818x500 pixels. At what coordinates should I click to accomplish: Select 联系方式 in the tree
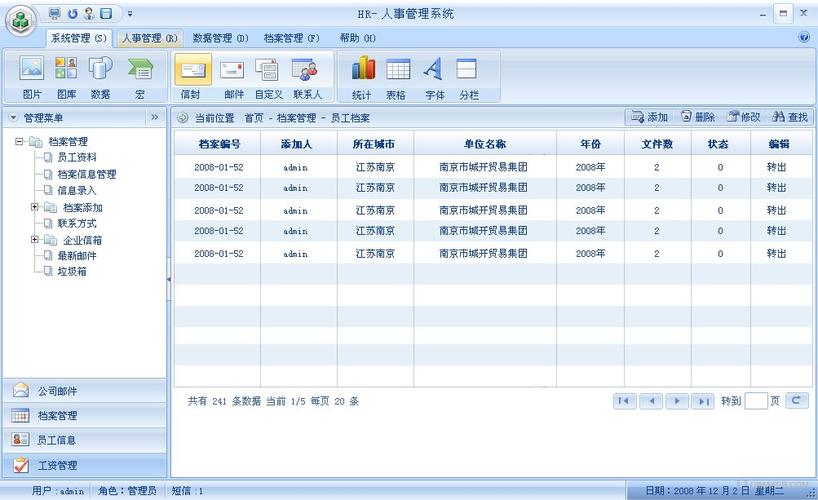77,223
